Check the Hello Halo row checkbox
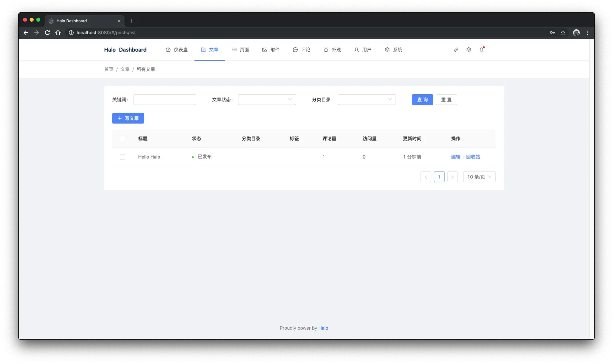The width and height of the screenshot is (613, 364). click(x=123, y=157)
